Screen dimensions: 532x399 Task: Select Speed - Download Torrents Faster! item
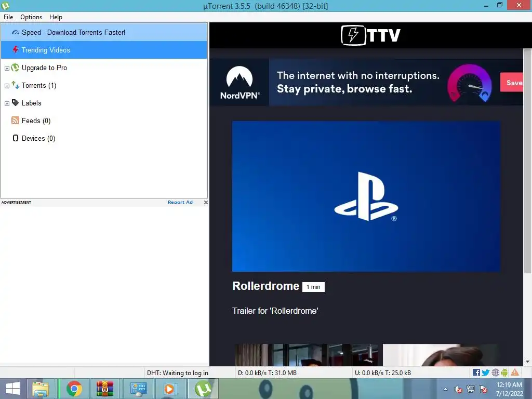pos(104,32)
